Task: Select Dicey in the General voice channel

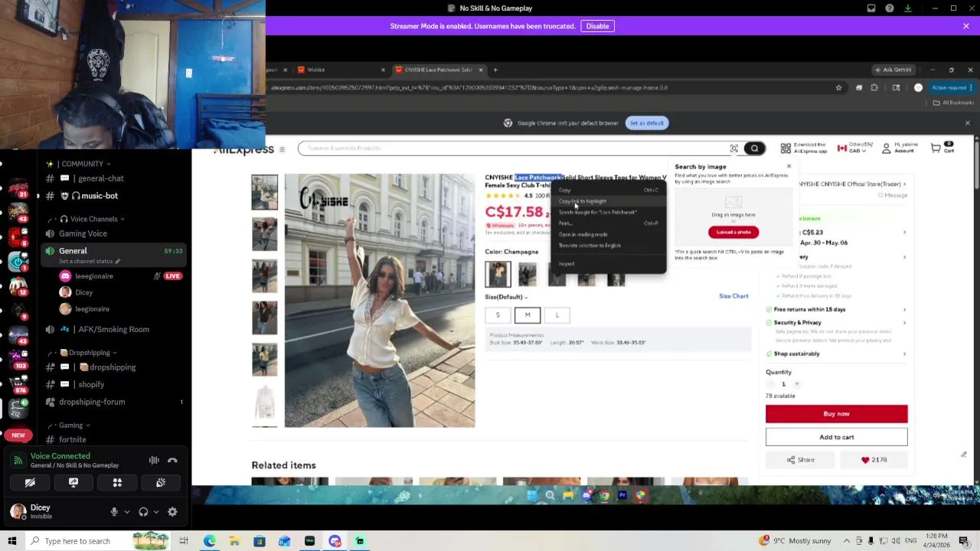Action: pos(83,292)
